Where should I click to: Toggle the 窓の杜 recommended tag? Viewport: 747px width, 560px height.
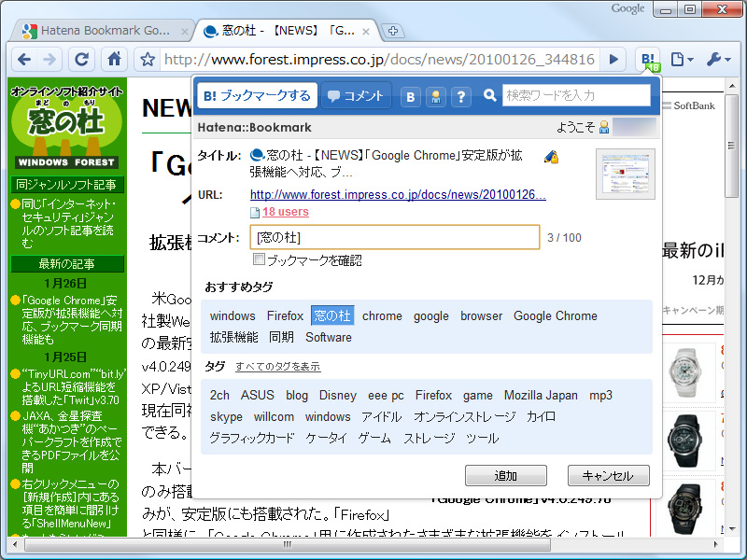pos(332,315)
